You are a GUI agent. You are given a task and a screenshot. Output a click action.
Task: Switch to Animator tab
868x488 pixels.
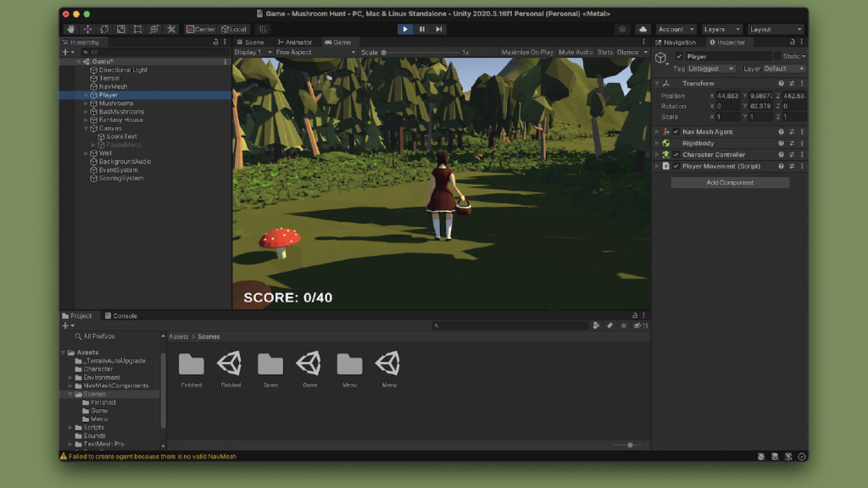click(x=295, y=42)
